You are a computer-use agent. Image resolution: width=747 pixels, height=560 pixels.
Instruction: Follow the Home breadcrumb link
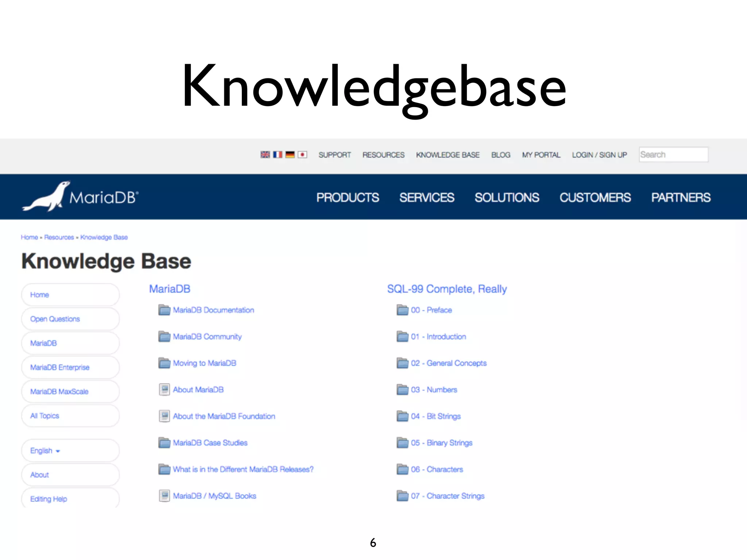(x=30, y=237)
